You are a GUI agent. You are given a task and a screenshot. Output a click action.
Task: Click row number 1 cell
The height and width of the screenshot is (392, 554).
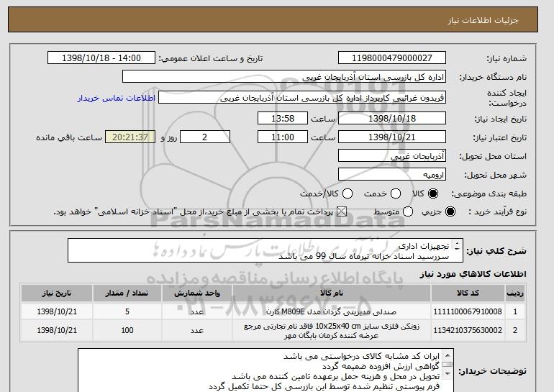pyautogui.click(x=515, y=311)
